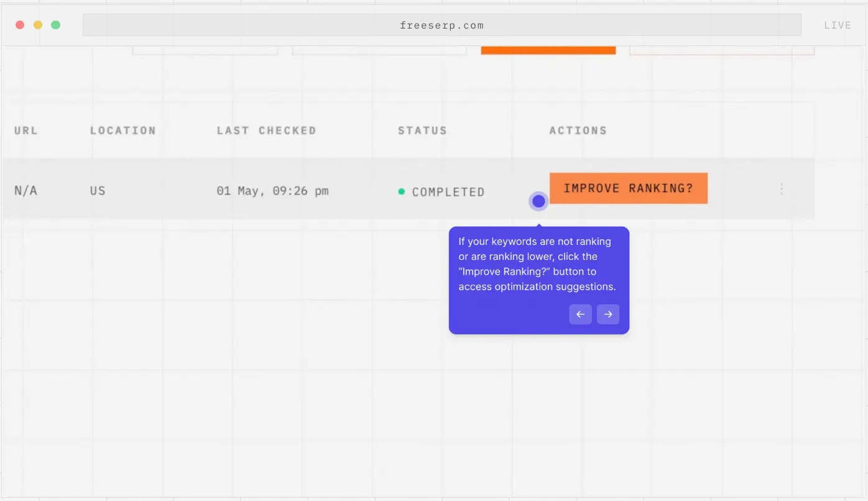
Task: Click the Improve Ranking? button
Action: click(628, 188)
